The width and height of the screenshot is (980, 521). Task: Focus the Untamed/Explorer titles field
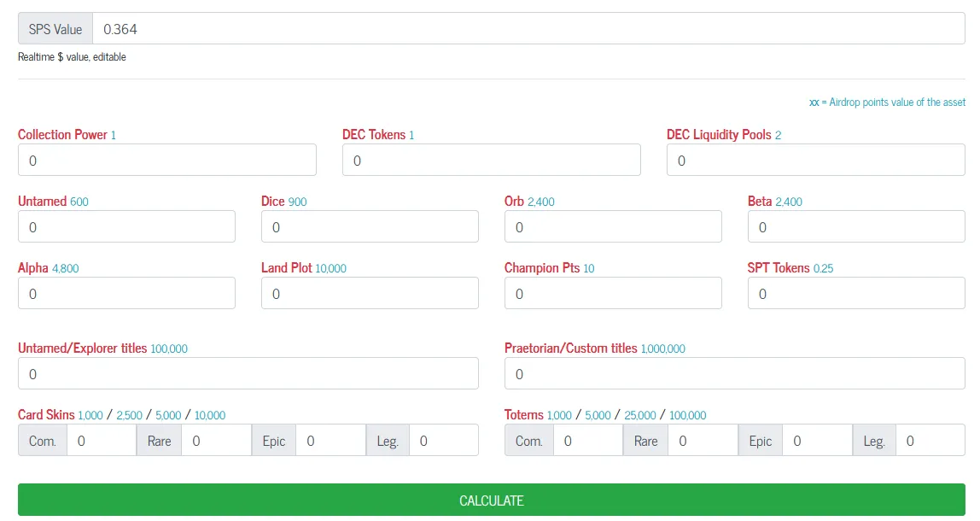[x=248, y=373]
